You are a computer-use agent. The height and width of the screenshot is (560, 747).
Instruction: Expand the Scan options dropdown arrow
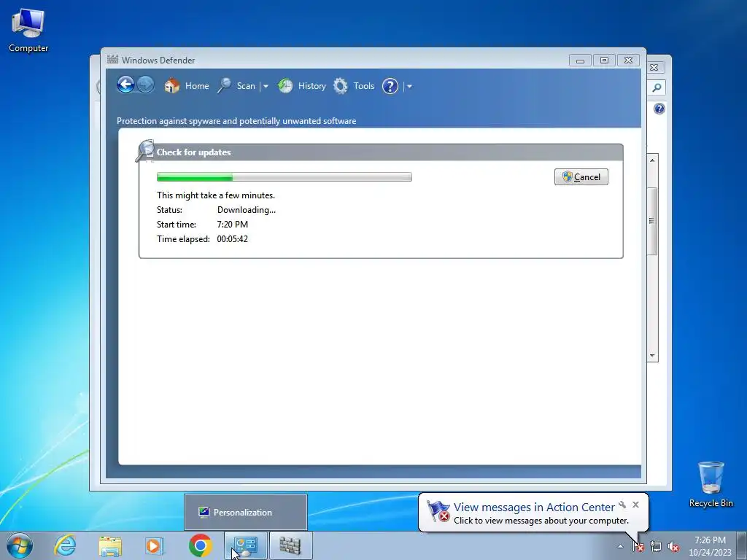266,87
